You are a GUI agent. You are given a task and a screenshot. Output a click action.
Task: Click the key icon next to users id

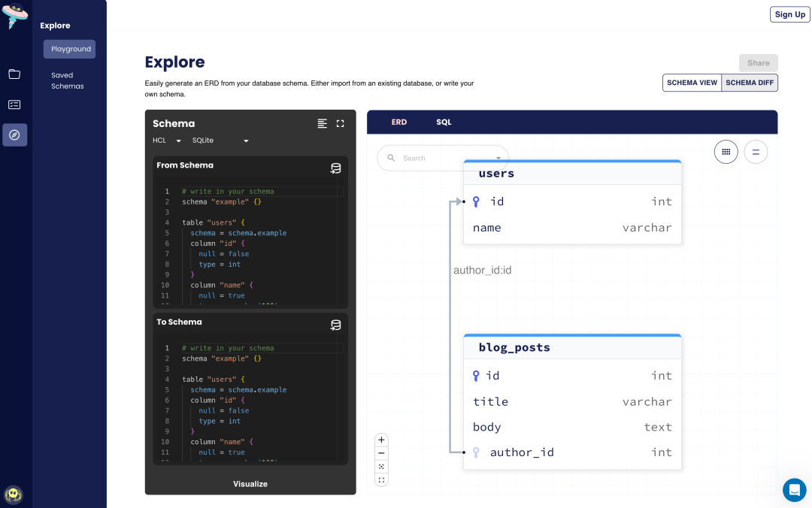(x=476, y=201)
